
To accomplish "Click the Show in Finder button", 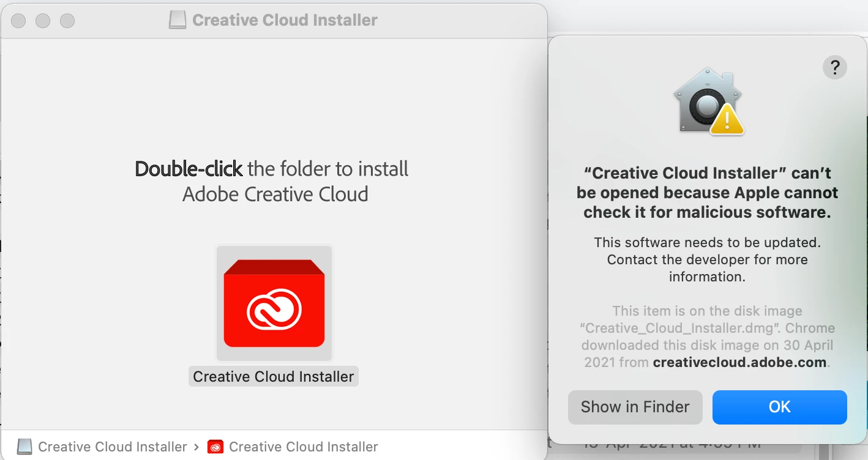I will 635,407.
